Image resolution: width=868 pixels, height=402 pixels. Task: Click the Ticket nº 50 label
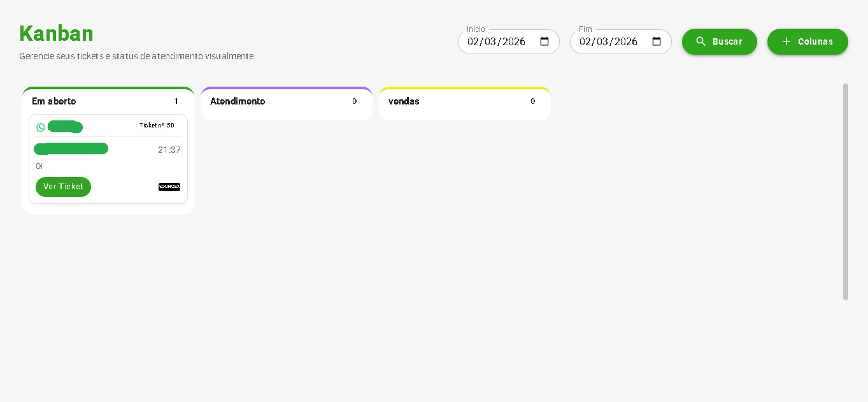157,126
